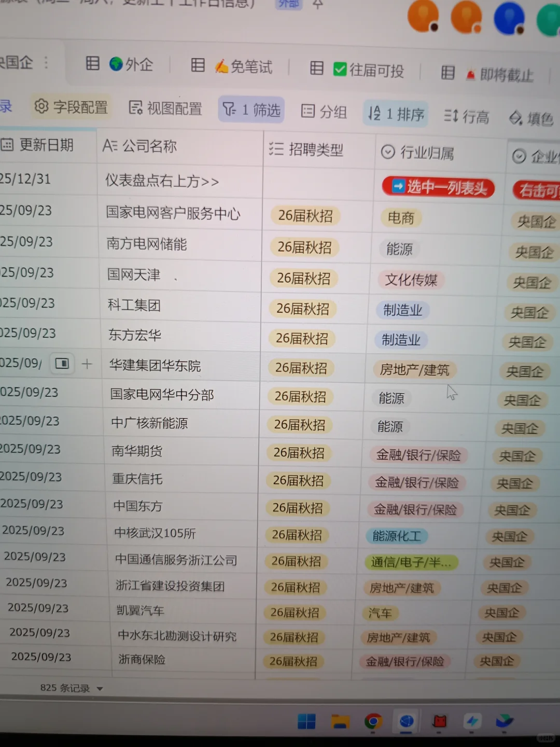Select the 中广核新能源 company cell
Image resolution: width=560 pixels, height=747 pixels.
(181, 423)
